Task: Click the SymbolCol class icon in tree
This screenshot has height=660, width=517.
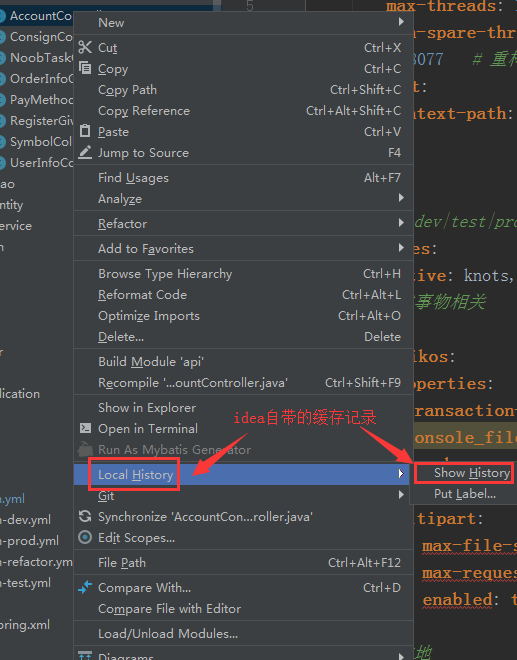Action: tap(2, 142)
